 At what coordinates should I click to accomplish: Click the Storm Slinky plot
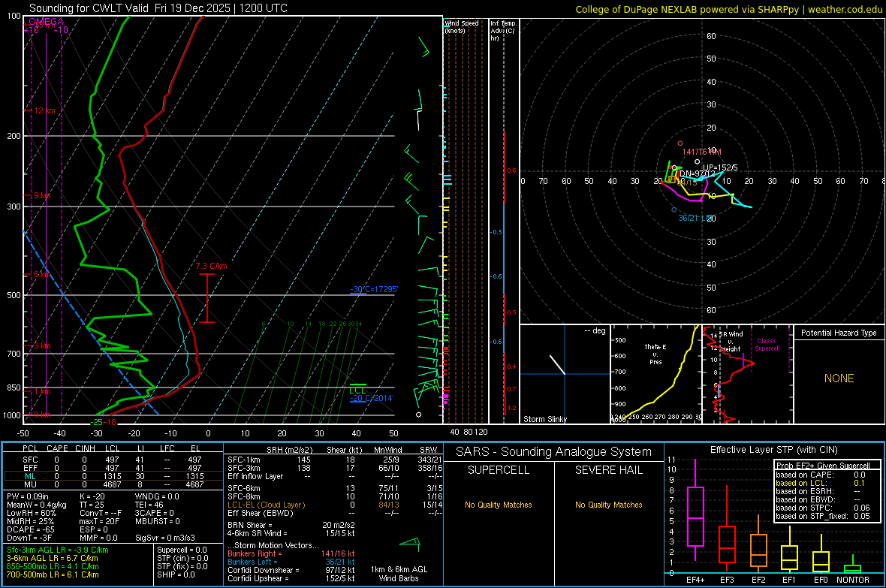coord(565,374)
